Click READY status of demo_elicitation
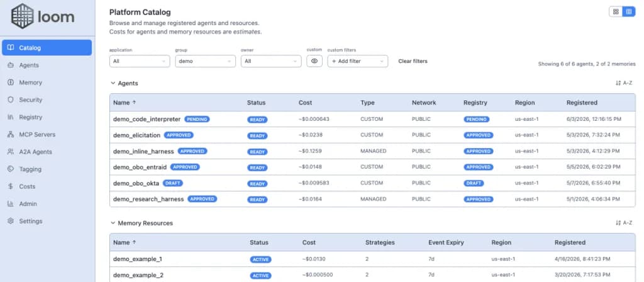This screenshot has width=644, height=282. 257,136
